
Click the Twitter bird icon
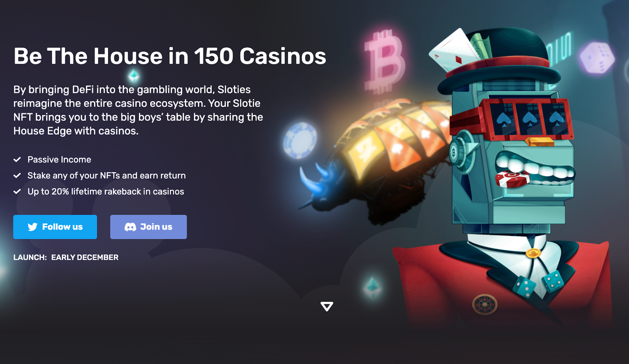(33, 227)
